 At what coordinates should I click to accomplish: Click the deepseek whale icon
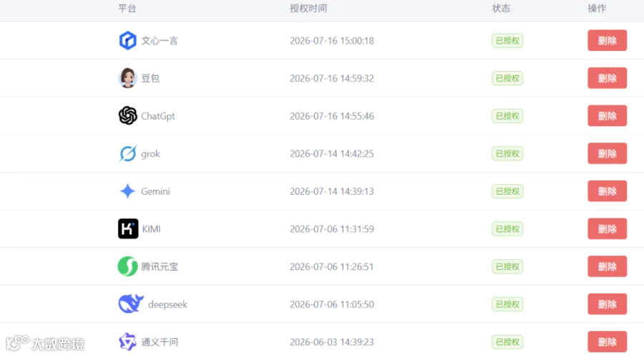[131, 304]
